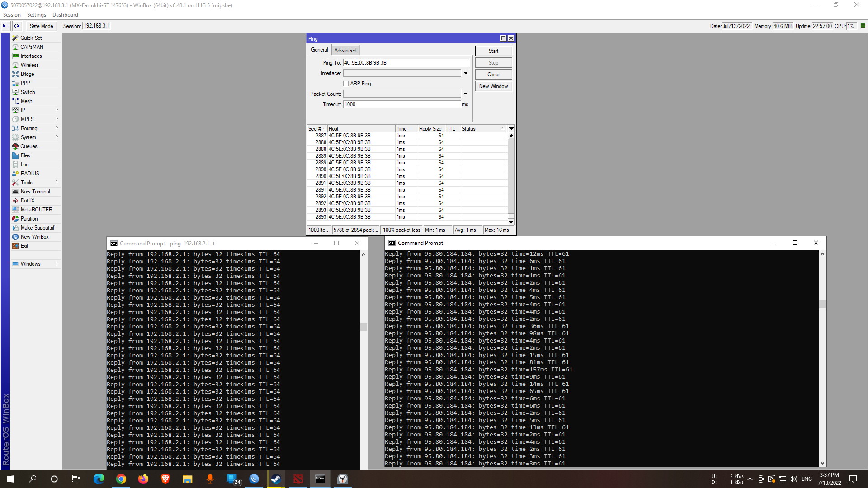This screenshot has height=488, width=868.
Task: Open the Switch settings
Action: pos(28,92)
